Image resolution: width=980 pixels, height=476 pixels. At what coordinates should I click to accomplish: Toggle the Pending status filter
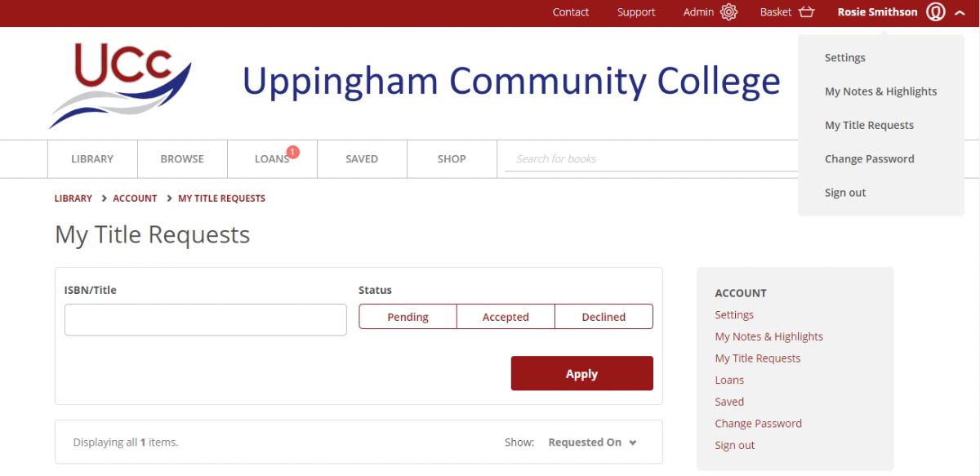(408, 317)
